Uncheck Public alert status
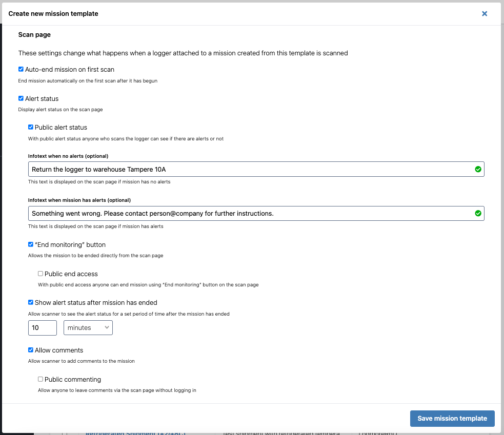 tap(30, 127)
